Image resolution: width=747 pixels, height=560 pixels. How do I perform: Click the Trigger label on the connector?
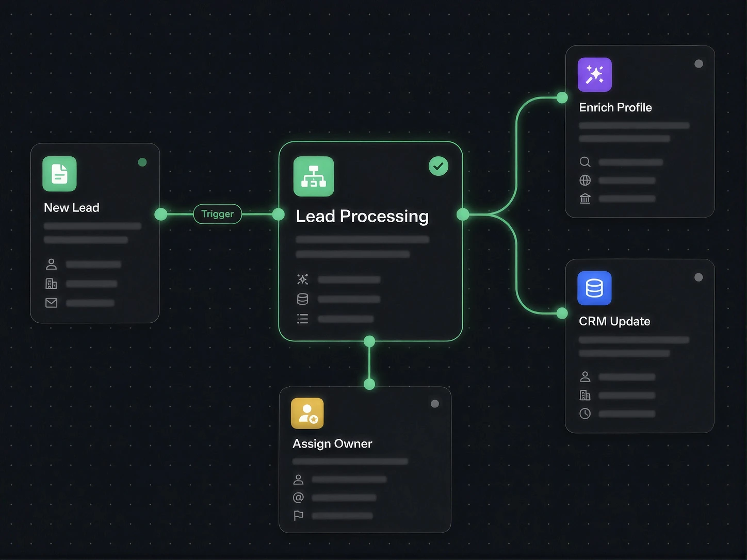[x=218, y=214]
